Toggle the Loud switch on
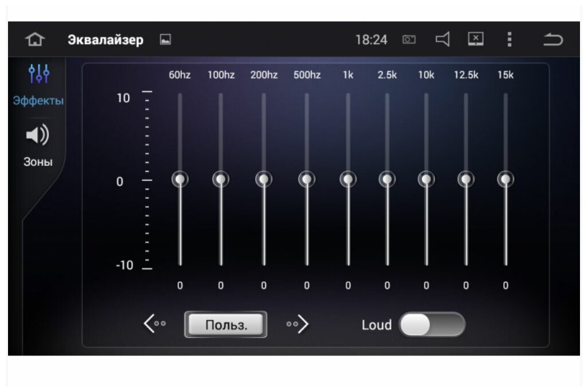The height and width of the screenshot is (392, 588). [432, 325]
